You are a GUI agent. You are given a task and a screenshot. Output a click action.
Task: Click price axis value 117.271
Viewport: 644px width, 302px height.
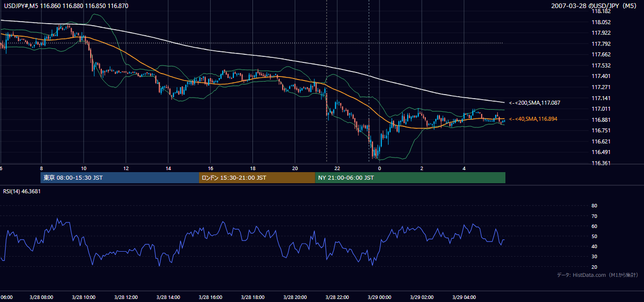[x=601, y=87]
